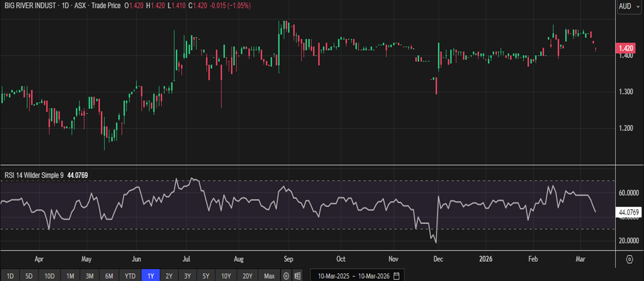Click the May label on time axis

coord(86,260)
